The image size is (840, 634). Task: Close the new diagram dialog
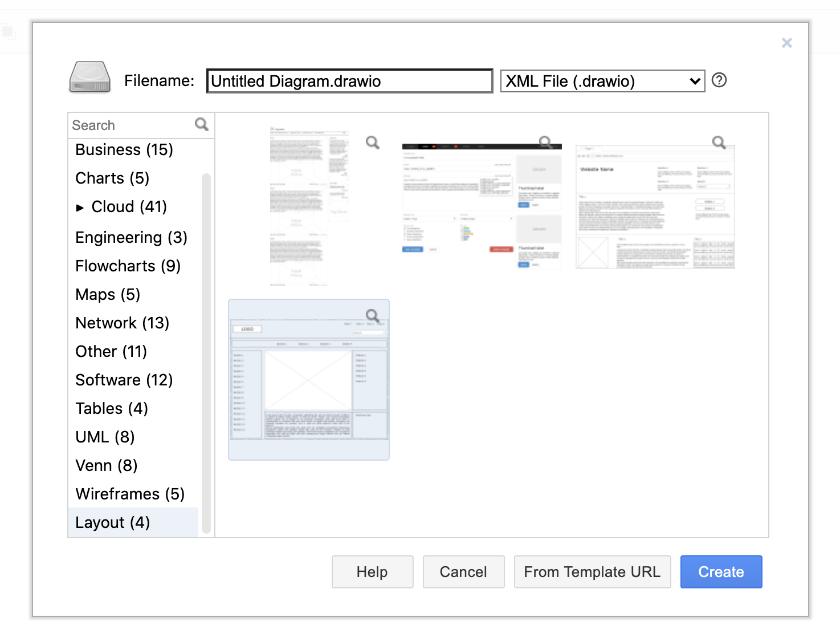coord(786,43)
